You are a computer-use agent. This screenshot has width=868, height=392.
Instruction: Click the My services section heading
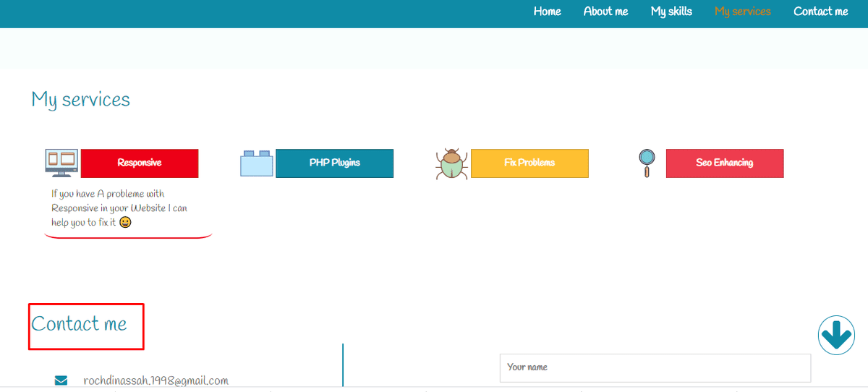81,99
